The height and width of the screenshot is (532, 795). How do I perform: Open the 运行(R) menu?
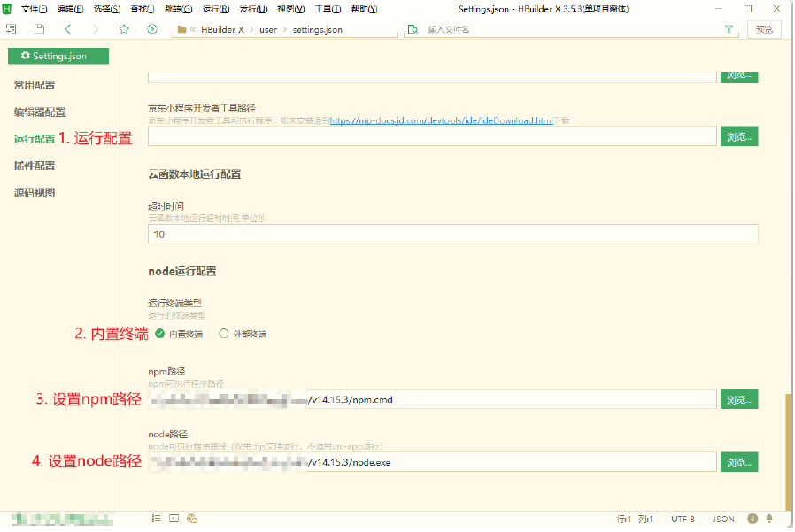[x=216, y=9]
